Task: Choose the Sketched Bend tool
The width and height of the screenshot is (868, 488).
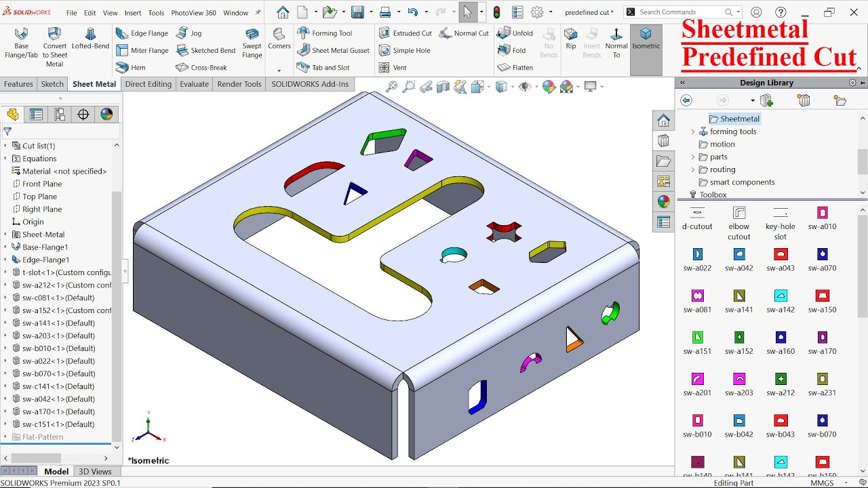Action: (x=205, y=50)
